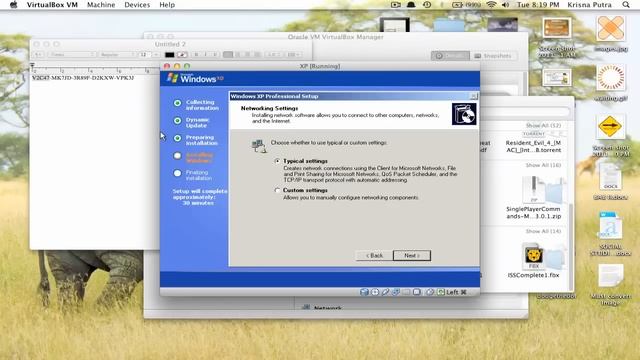This screenshot has height=360, width=640.
Task: Click the notification bell icon in menu bar
Action: [x=411, y=5]
